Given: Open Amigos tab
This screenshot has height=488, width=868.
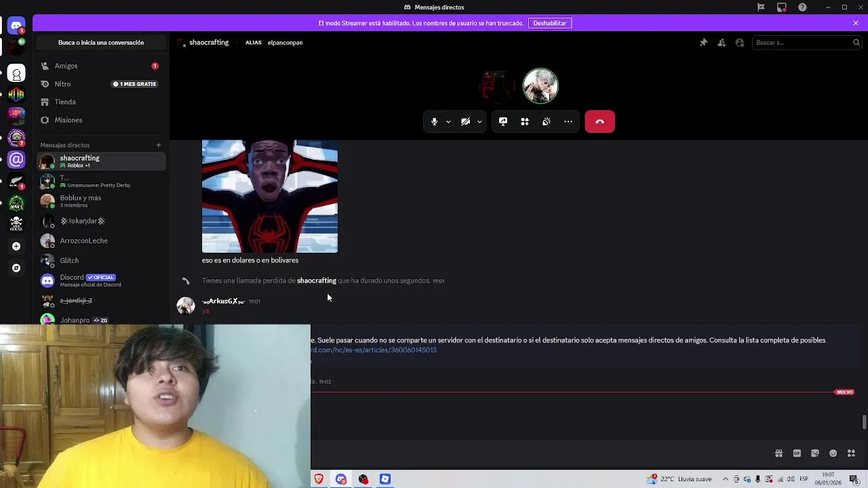Looking at the screenshot, I should pos(100,66).
